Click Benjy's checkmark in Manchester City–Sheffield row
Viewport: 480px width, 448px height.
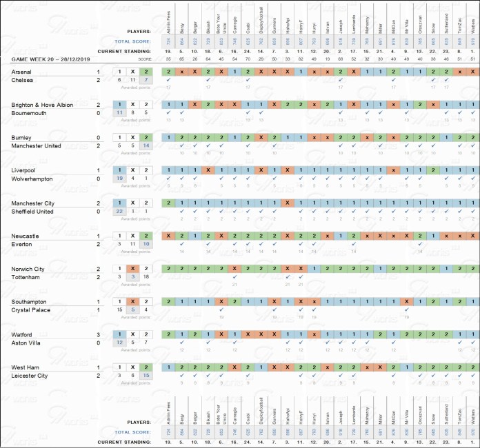183,211
